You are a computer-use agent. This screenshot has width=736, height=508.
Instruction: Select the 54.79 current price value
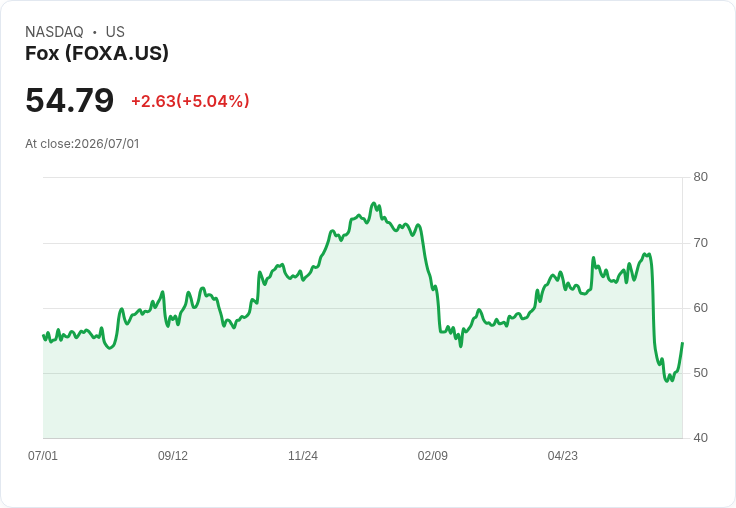point(69,100)
